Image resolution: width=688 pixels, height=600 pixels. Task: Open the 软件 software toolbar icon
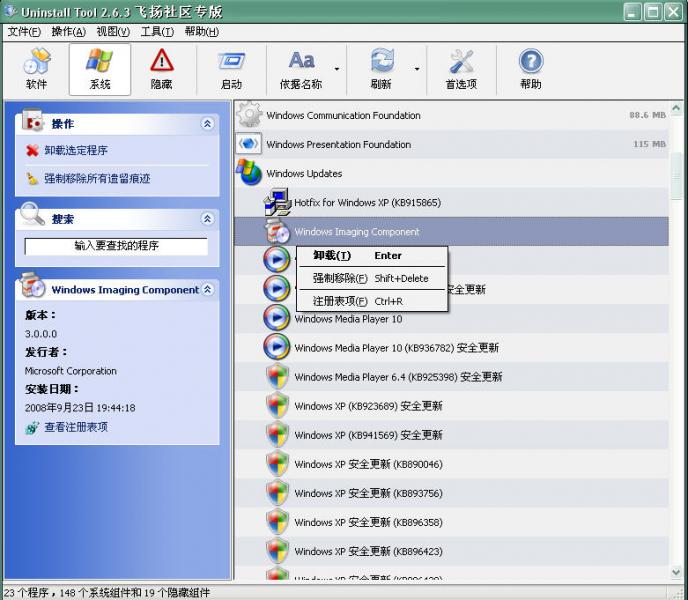click(x=36, y=61)
